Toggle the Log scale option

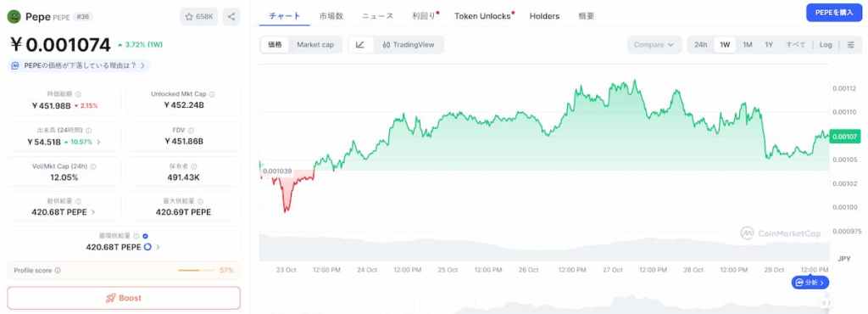click(826, 45)
